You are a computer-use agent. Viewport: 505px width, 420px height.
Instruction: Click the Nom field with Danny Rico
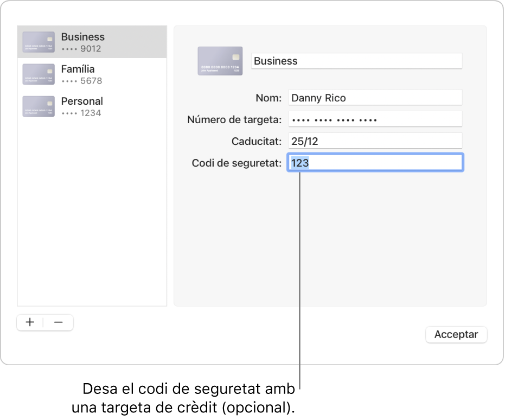pyautogui.click(x=375, y=98)
